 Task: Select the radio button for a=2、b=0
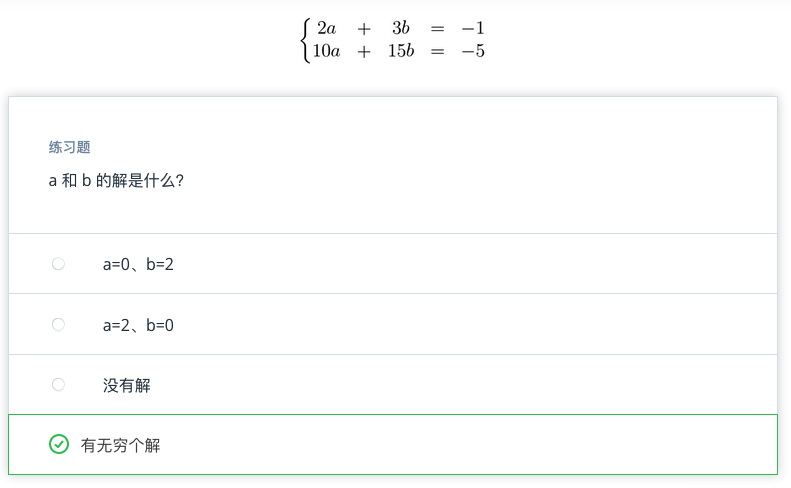tap(58, 325)
